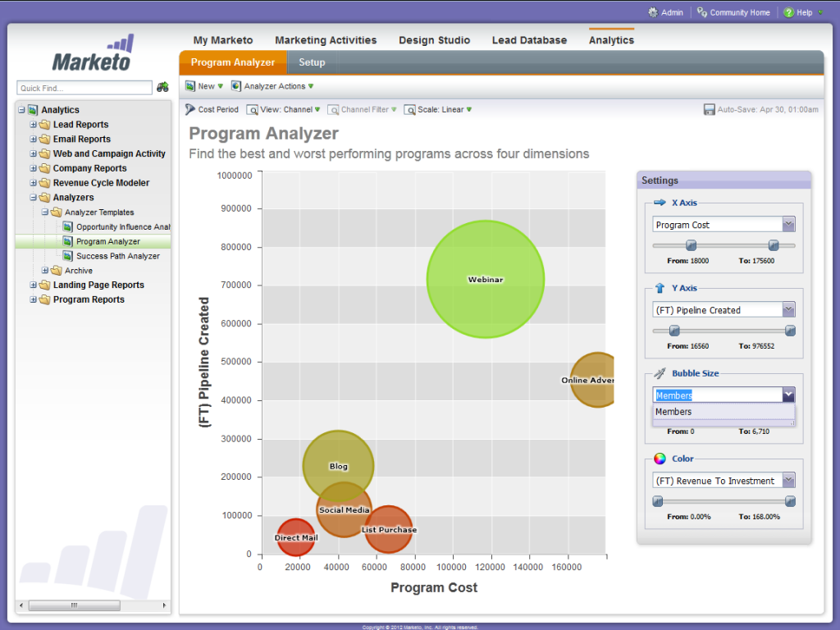840x630 pixels.
Task: Click the Y Axis To slider handle
Action: [790, 331]
